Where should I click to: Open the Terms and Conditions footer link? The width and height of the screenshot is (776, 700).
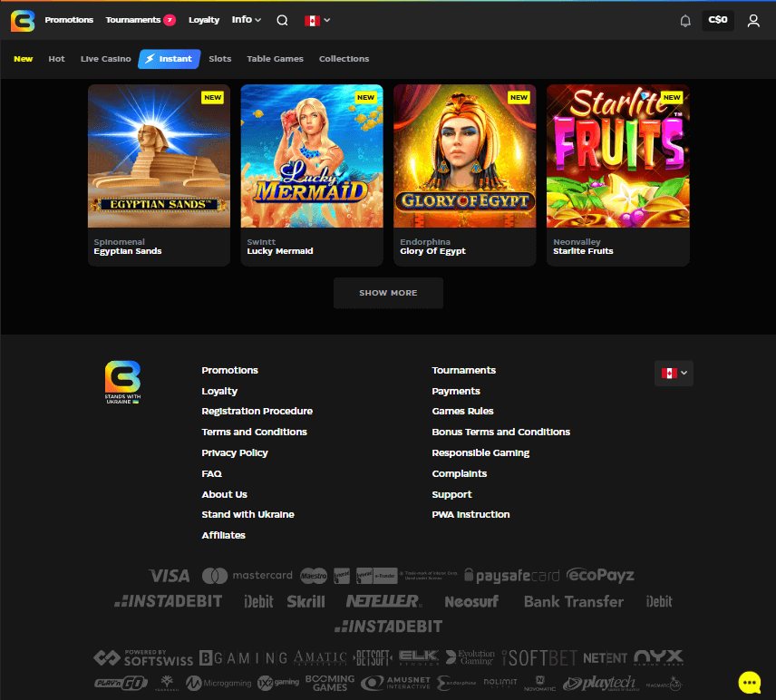[x=255, y=433]
